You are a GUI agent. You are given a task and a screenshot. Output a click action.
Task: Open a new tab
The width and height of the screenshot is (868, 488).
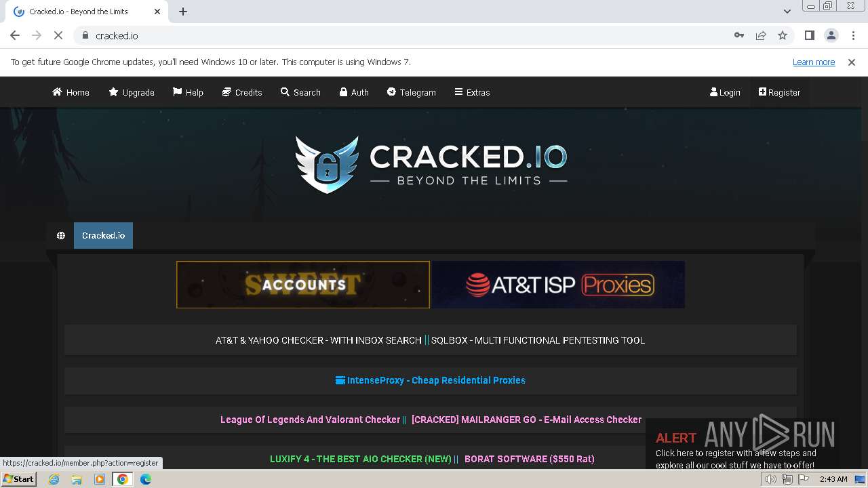[x=183, y=12]
